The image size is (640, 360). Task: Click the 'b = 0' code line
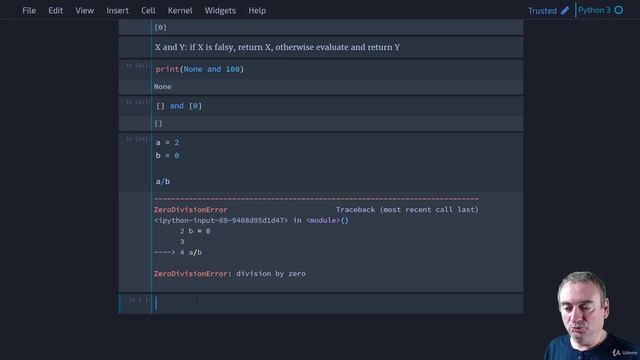click(x=167, y=156)
